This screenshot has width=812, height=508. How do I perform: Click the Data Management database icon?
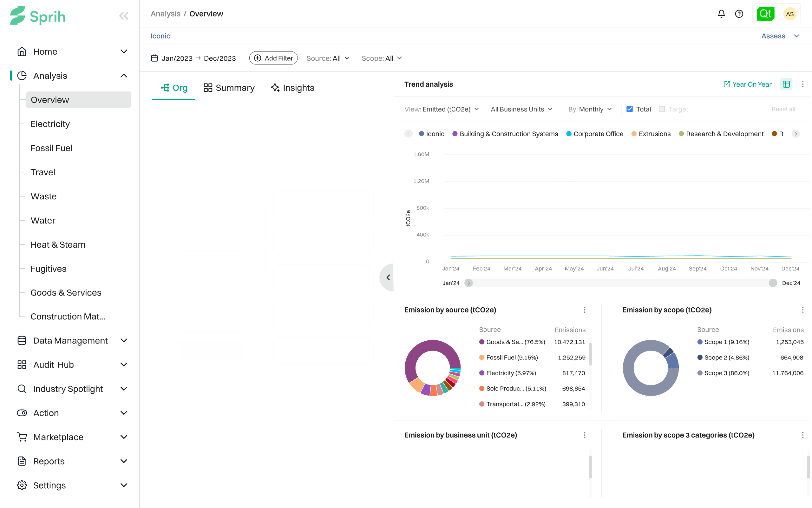[22, 341]
